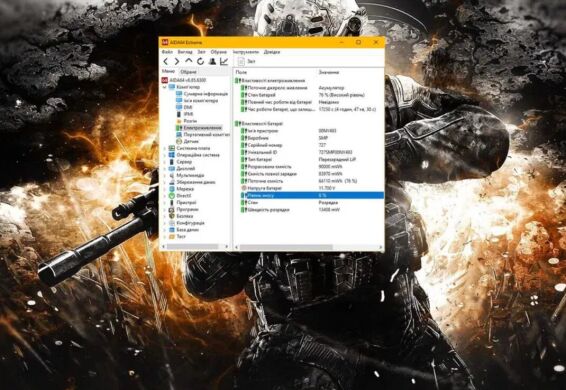Screen dimensions: 566x390
Task: Open the Вигляд menu
Action: [x=185, y=52]
